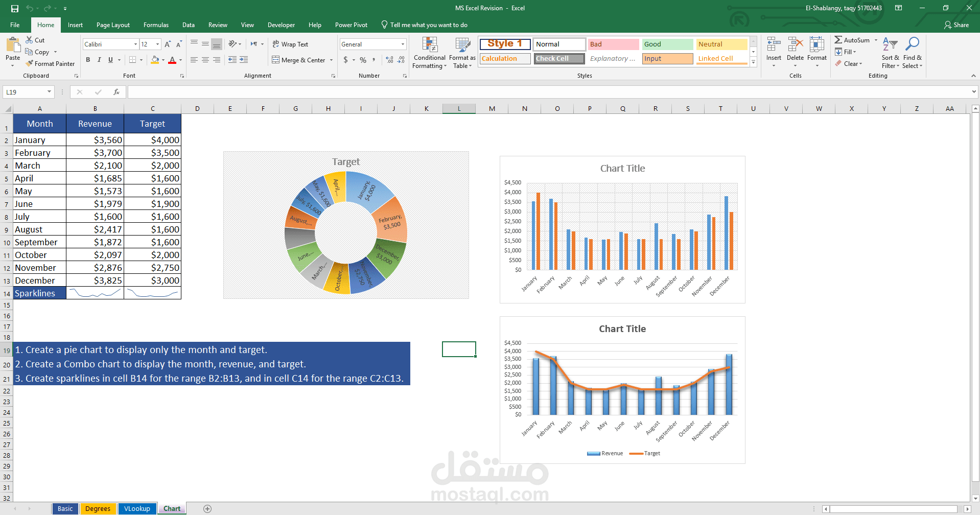Switch to the Data tab
Screen dimensions: 980x515
[x=188, y=25]
